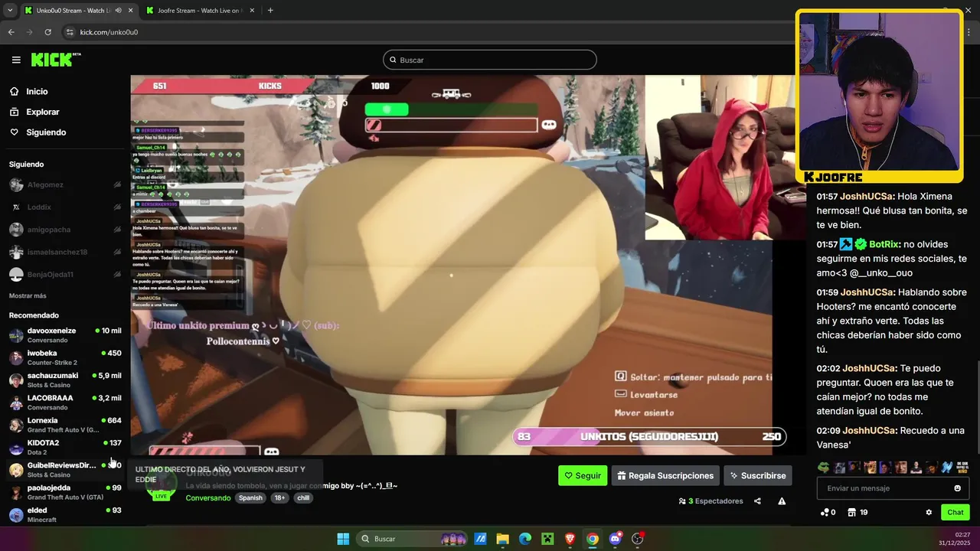Open recommended channel KIDOTA2
The image size is (980, 551).
tap(64, 447)
